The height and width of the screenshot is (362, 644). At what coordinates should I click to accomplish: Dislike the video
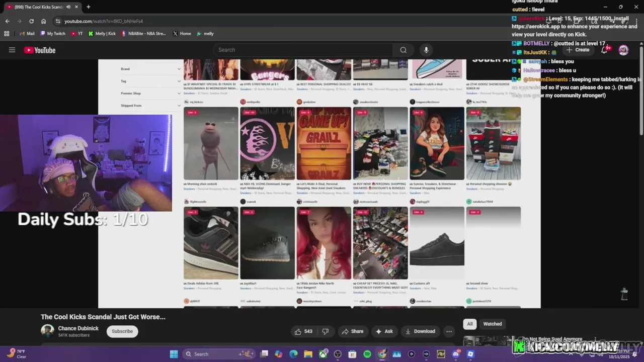326,331
